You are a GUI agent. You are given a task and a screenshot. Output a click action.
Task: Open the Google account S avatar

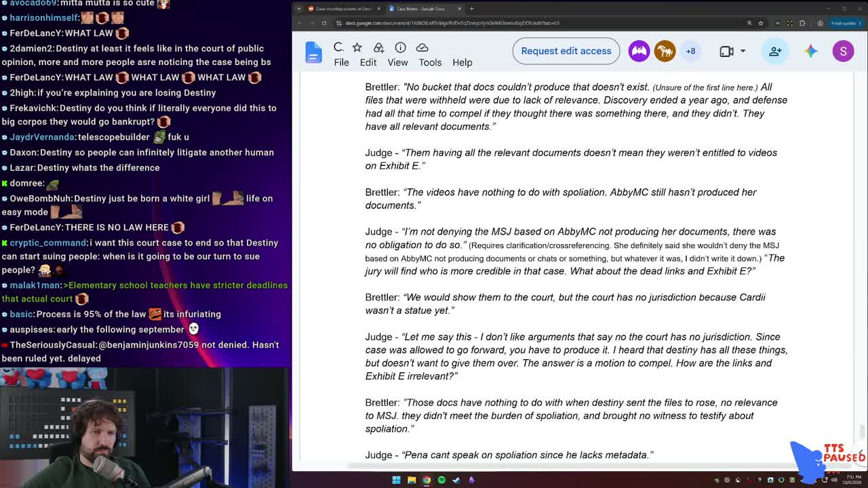(843, 51)
